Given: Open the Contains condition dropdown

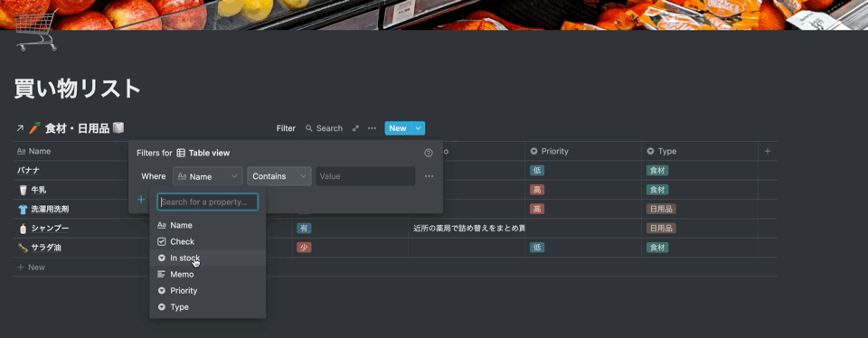Looking at the screenshot, I should pyautogui.click(x=279, y=176).
